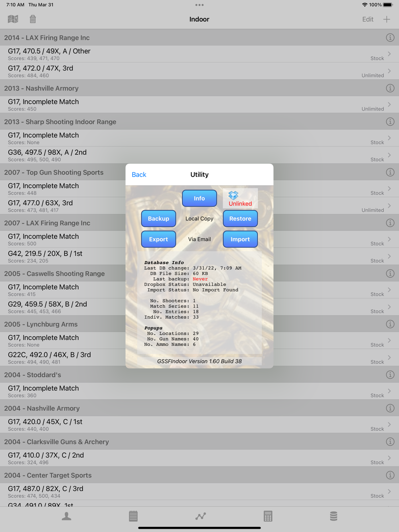This screenshot has width=399, height=532.
Task: Tap GSSFIndoor Version 1.60 Build 38 text
Action: (x=199, y=361)
